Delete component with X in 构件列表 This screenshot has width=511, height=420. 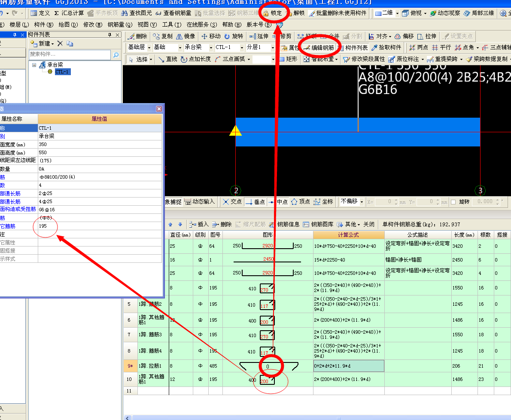60,43
